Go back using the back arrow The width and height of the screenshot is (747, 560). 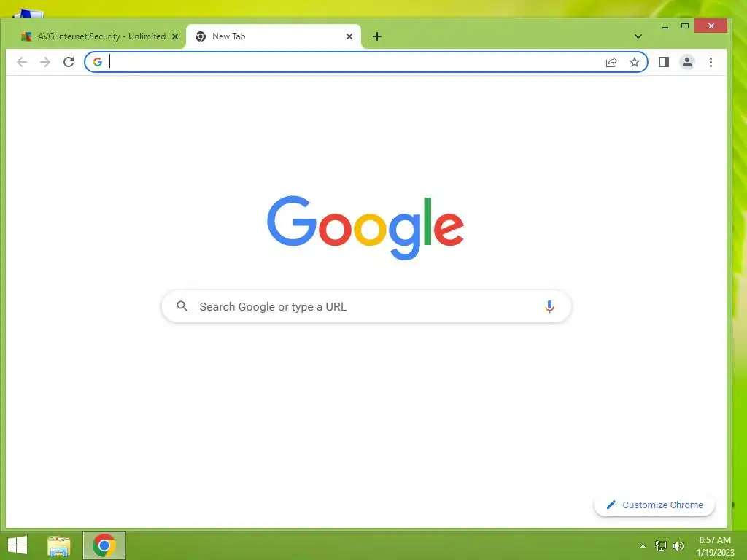pyautogui.click(x=22, y=62)
